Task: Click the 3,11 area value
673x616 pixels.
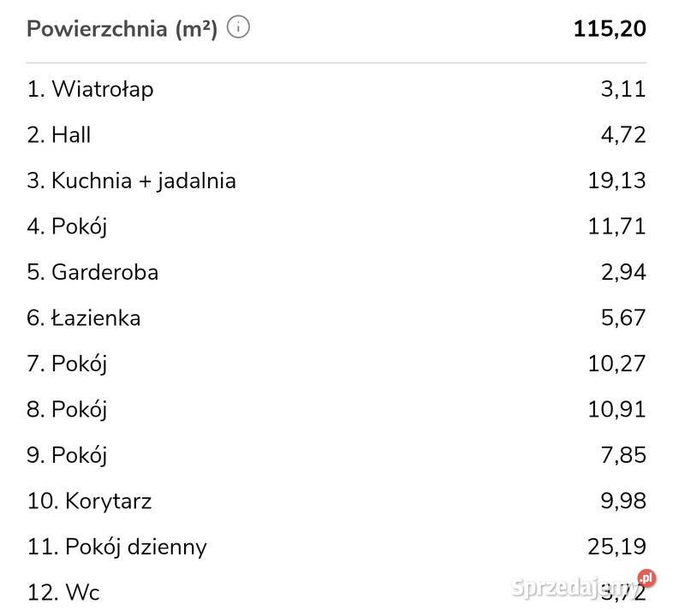Action: click(624, 89)
